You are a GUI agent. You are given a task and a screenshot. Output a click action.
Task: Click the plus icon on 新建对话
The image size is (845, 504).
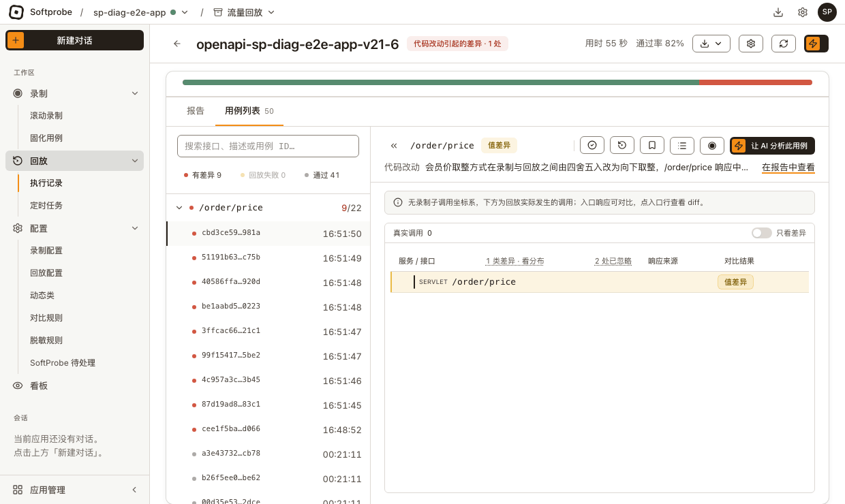click(x=15, y=40)
